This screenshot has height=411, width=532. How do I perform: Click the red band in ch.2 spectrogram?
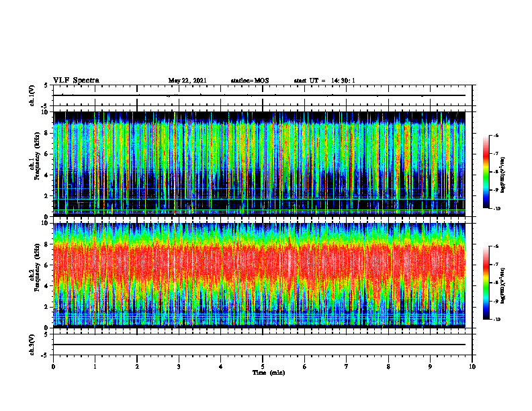(x=259, y=261)
